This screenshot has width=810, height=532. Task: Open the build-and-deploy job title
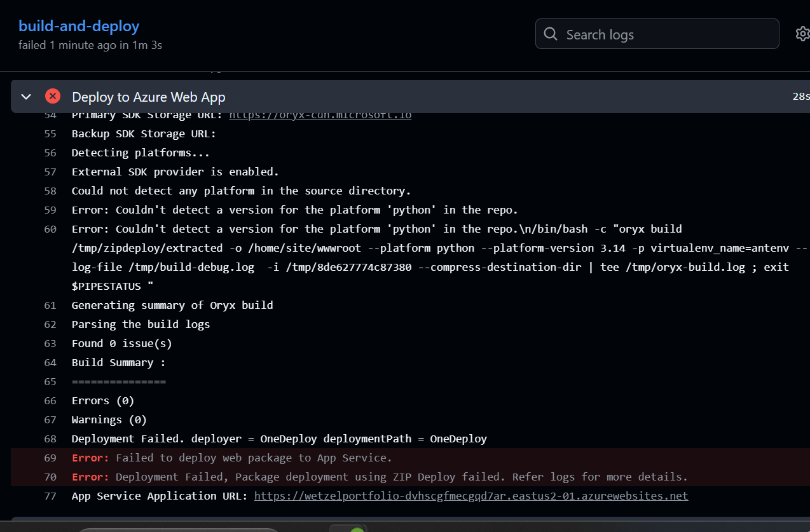(x=79, y=26)
